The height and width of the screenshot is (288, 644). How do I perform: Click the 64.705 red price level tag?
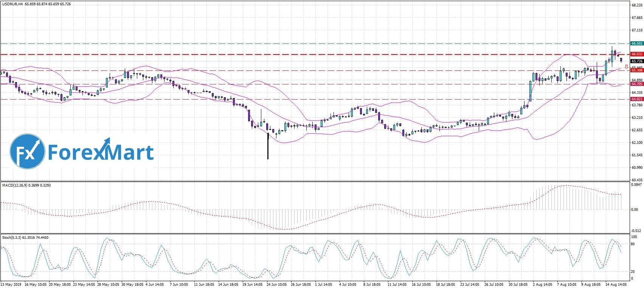637,84
